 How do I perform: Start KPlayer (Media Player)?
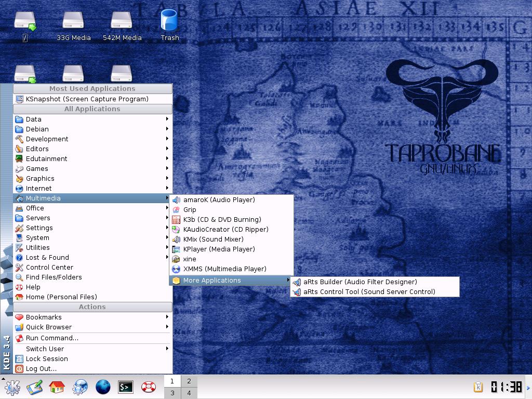pos(231,249)
